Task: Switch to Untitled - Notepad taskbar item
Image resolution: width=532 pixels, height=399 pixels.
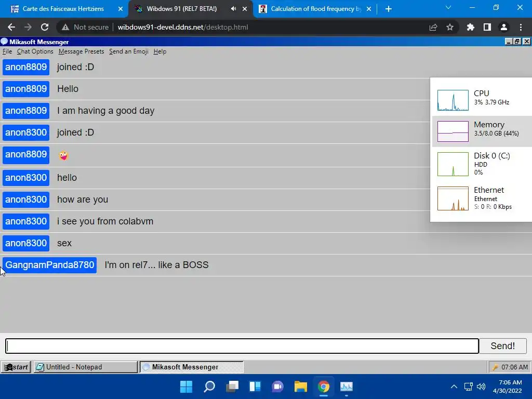Action: coord(85,367)
